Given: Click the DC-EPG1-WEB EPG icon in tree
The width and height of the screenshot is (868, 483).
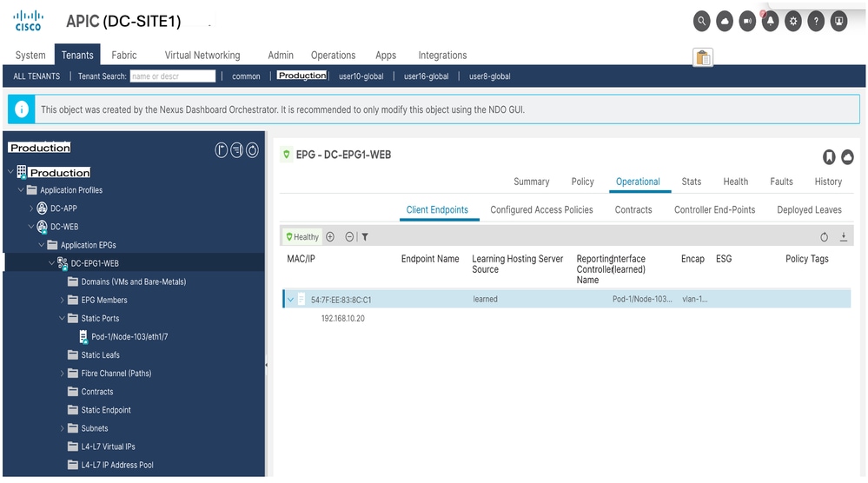Looking at the screenshot, I should (x=63, y=263).
